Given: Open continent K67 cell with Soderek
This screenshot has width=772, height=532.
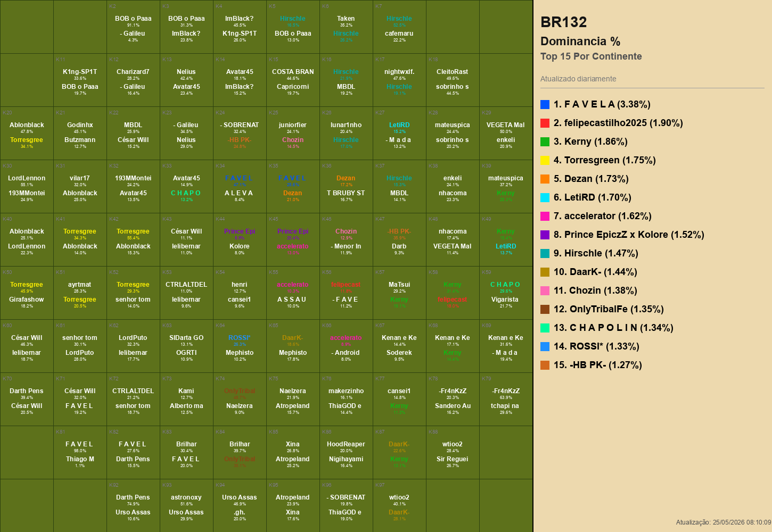Looking at the screenshot, I should tap(399, 346).
